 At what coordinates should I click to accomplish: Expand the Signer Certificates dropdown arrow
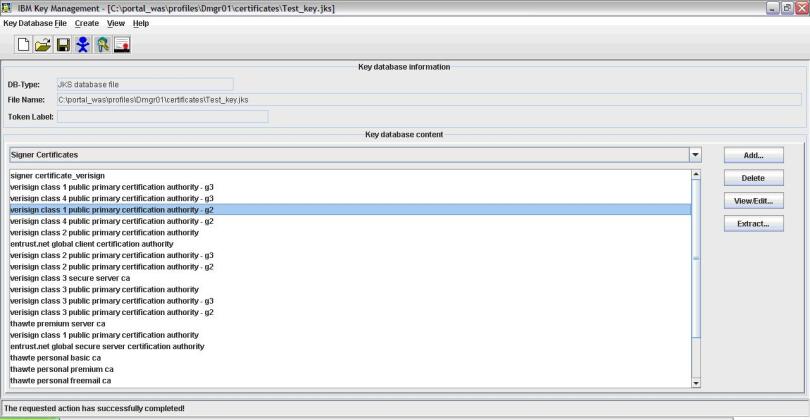click(x=695, y=154)
